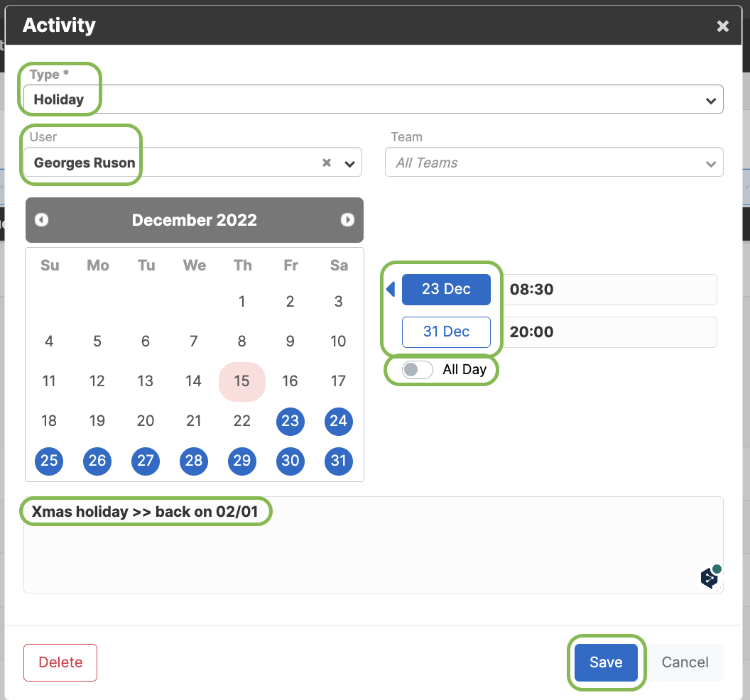Edit the 20:00 end time field

(610, 332)
